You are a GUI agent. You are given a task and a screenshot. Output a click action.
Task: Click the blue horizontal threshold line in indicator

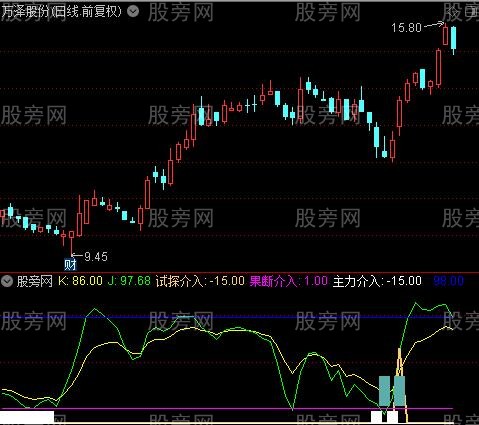tap(227, 317)
